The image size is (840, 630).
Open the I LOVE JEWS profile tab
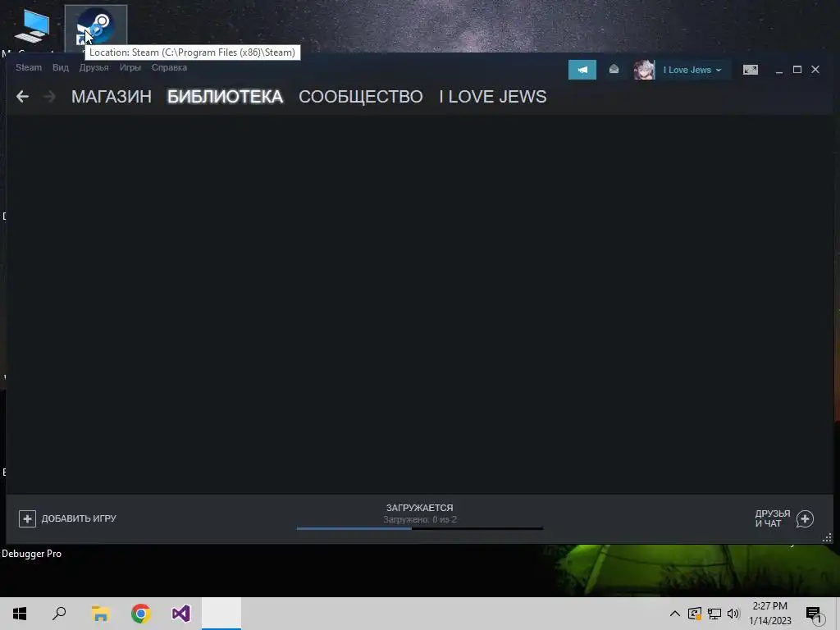(x=493, y=97)
